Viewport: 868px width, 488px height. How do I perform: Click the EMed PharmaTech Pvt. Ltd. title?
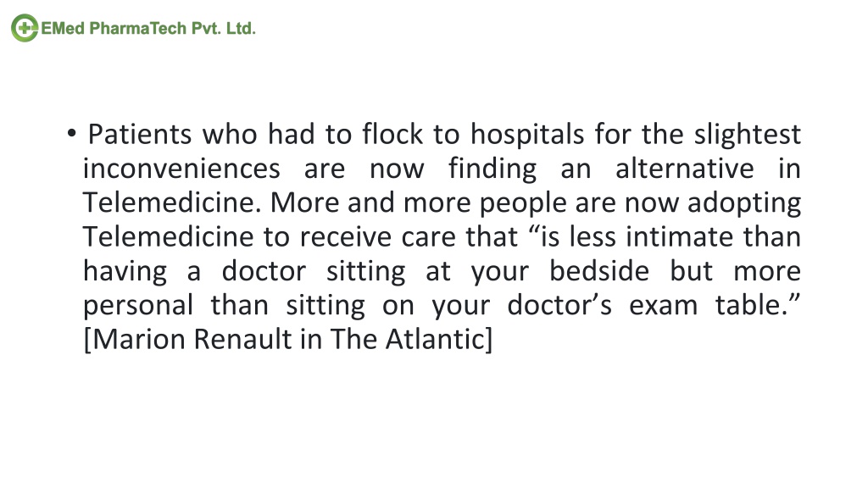[148, 28]
